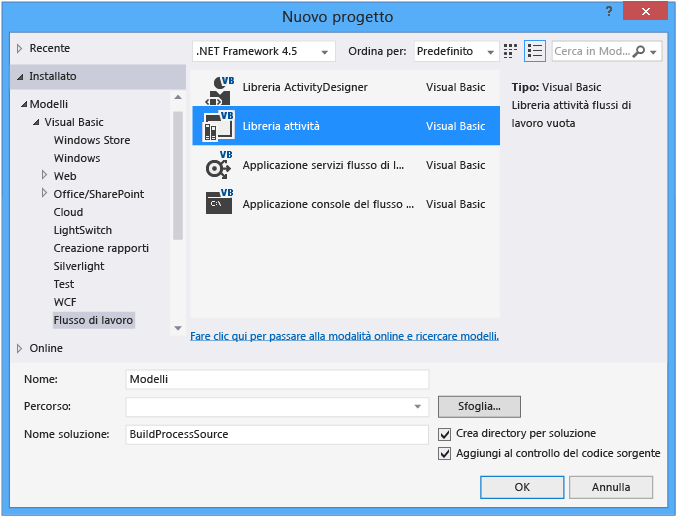Click the search magnifier icon

pyautogui.click(x=638, y=51)
